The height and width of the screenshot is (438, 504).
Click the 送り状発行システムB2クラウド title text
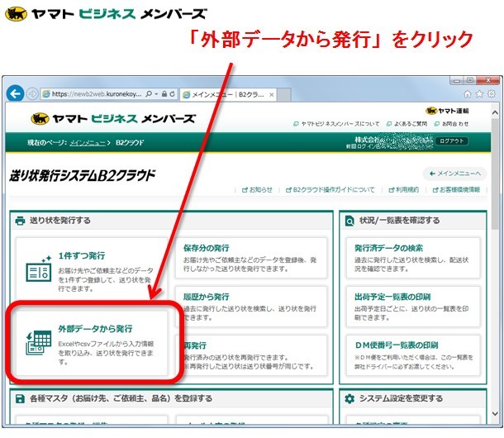[x=83, y=175]
